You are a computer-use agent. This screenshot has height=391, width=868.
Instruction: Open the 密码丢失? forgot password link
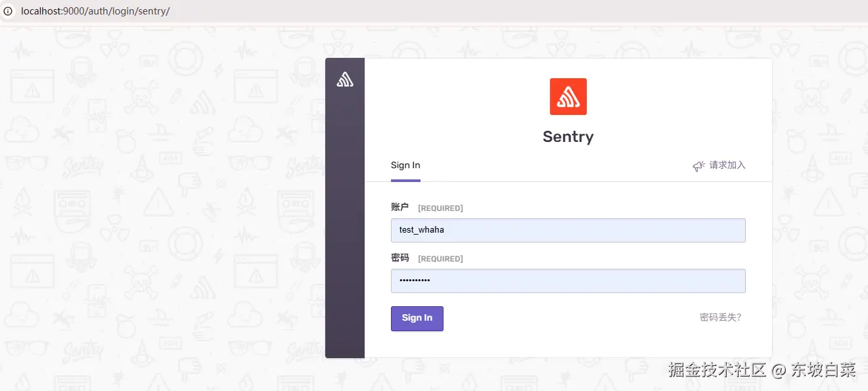click(x=720, y=317)
